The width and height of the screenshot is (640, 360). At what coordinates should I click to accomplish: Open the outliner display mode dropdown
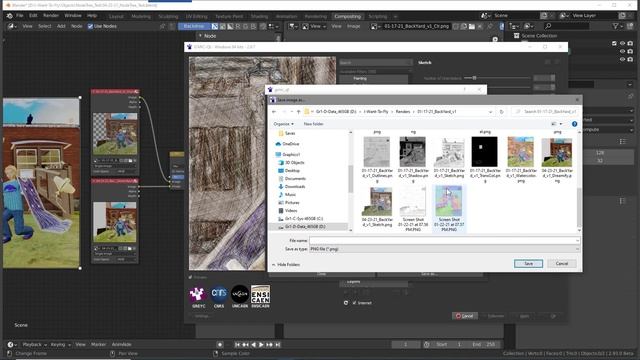click(x=529, y=26)
